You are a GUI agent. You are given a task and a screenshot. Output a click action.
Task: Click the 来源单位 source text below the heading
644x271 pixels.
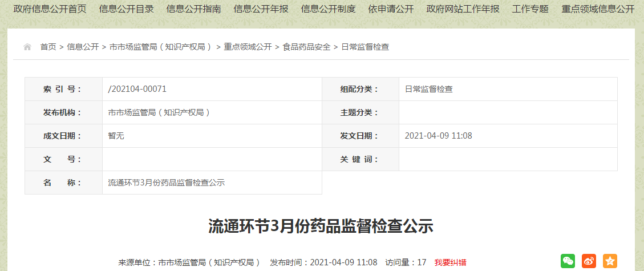click(189, 262)
